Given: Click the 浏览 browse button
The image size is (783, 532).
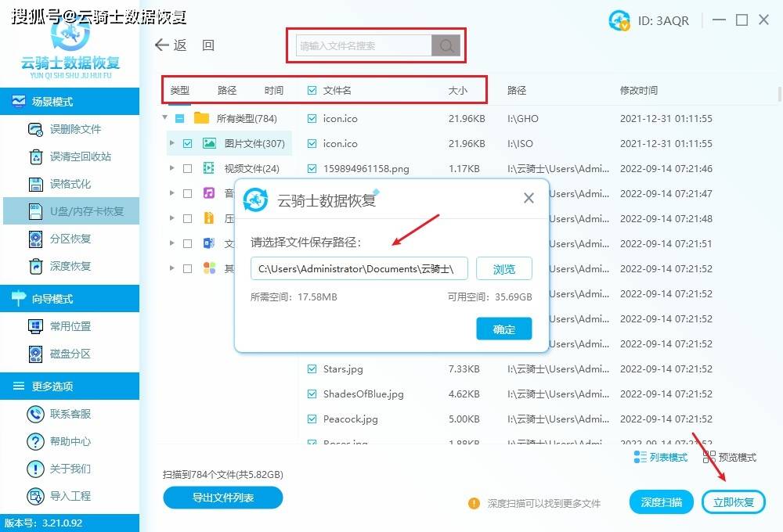Looking at the screenshot, I should coord(503,269).
